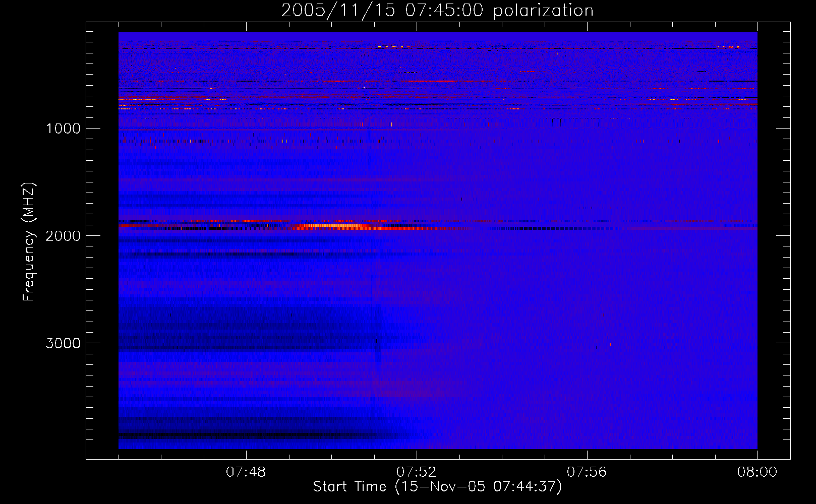This screenshot has height=504, width=816.
Task: Click the '07:48' time tick label
Action: click(246, 472)
